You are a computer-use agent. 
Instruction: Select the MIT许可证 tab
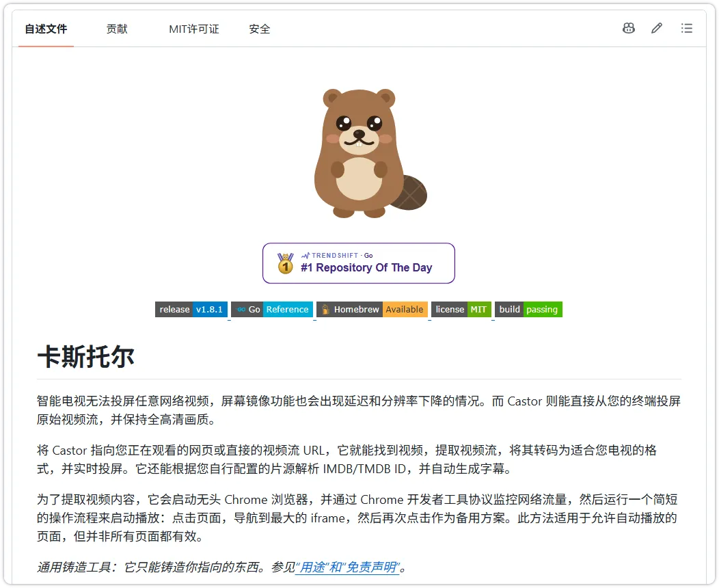(194, 29)
